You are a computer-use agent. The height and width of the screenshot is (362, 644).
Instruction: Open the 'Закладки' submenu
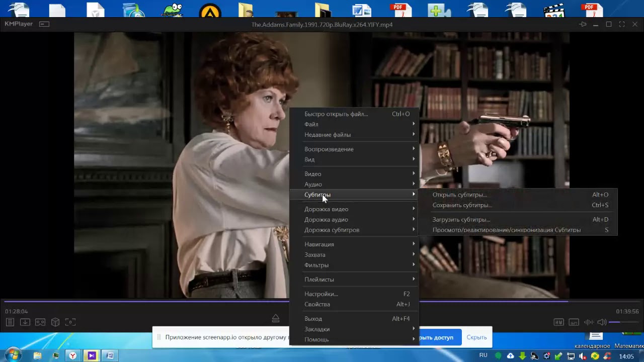(x=354, y=329)
